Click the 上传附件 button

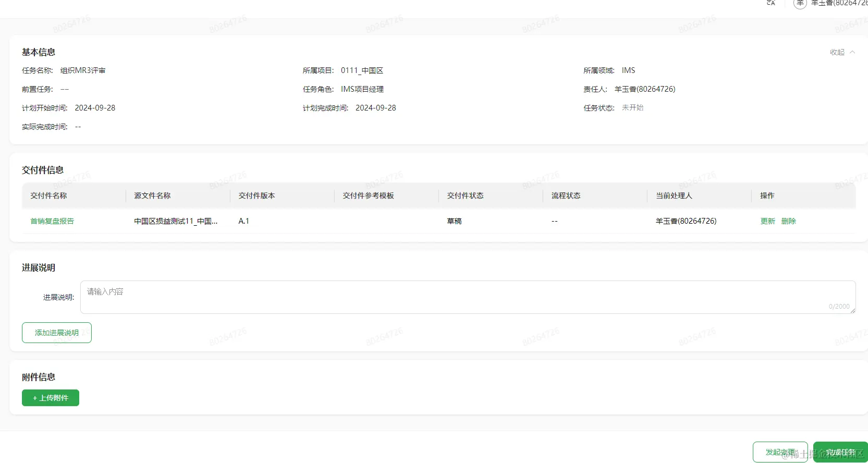click(51, 398)
